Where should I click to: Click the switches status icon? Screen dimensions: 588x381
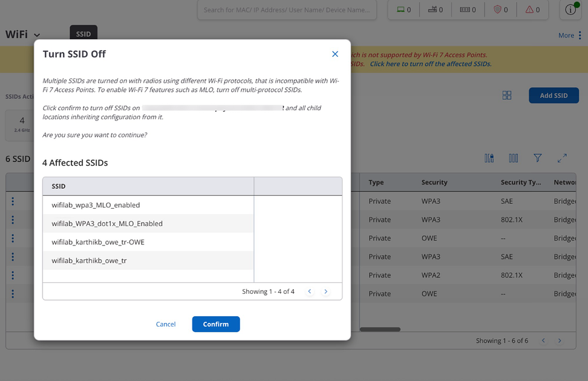(x=465, y=9)
